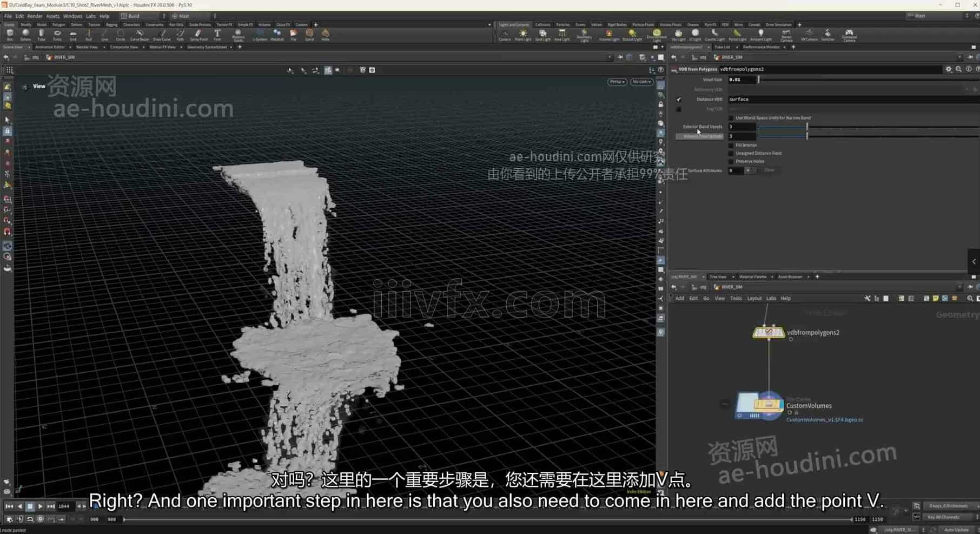Switch to the Performance Monitor tab

761,47
